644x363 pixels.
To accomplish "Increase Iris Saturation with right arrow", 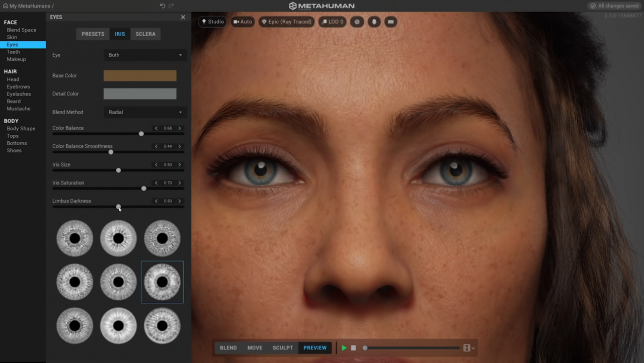I will pos(180,183).
